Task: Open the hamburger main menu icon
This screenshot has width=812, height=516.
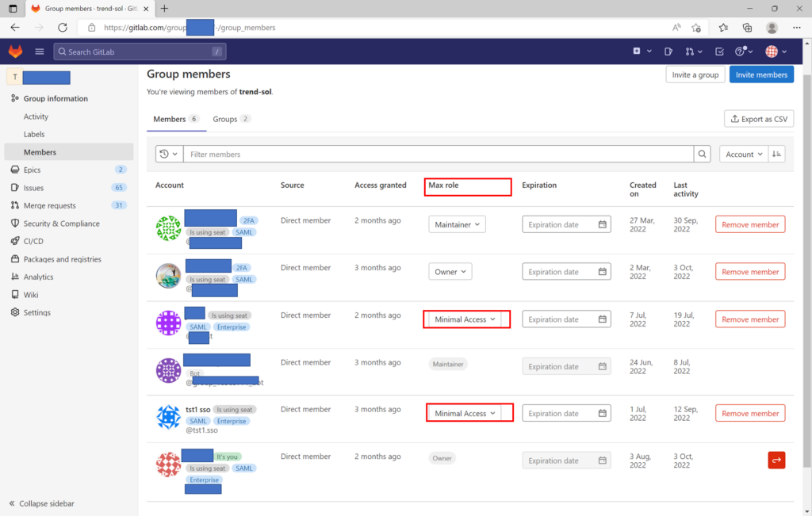Action: [39, 52]
